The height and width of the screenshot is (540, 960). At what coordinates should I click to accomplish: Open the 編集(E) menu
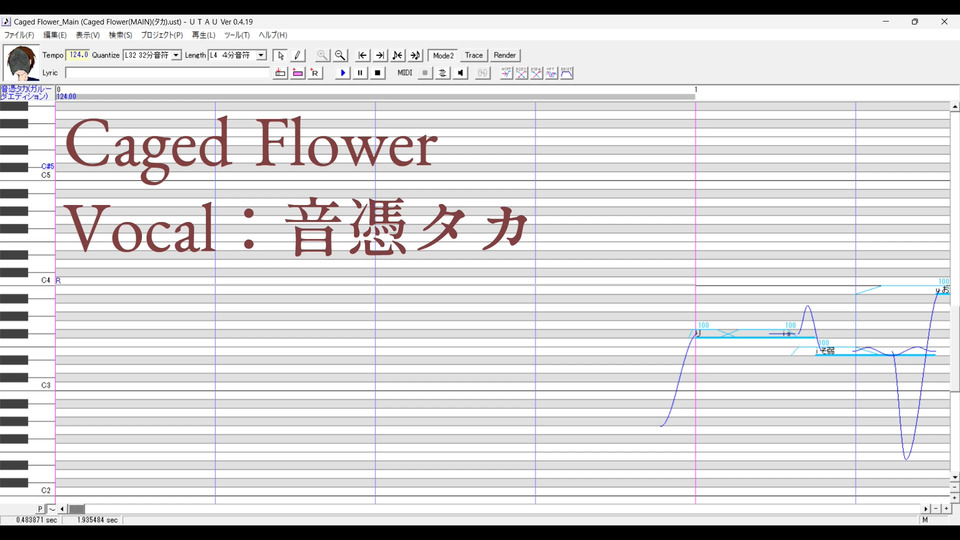[54, 35]
